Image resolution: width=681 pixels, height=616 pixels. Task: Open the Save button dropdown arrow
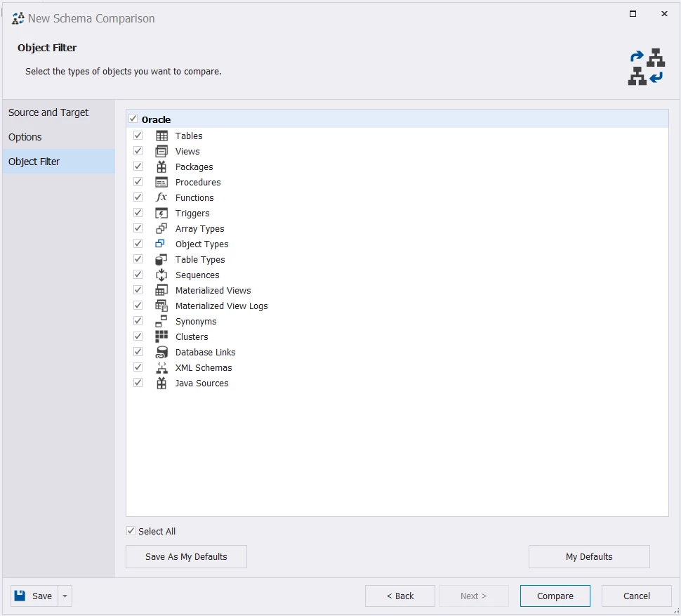coord(65,596)
